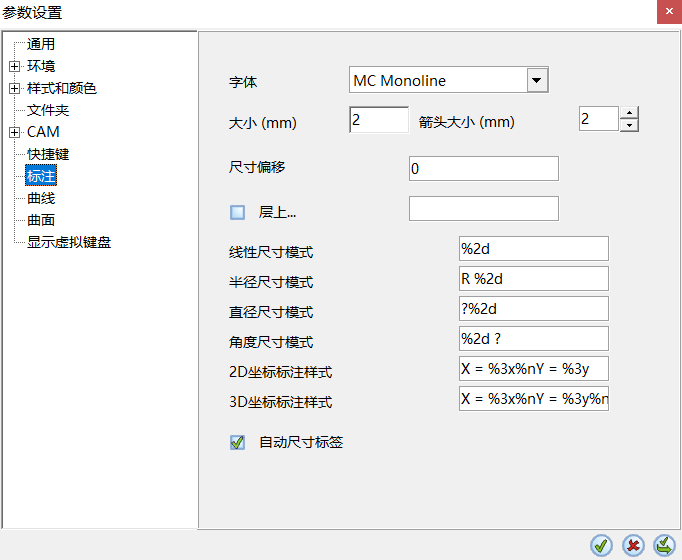Click the 样式和颜色 tree label
Viewport: 682px width, 560px height.
click(61, 88)
